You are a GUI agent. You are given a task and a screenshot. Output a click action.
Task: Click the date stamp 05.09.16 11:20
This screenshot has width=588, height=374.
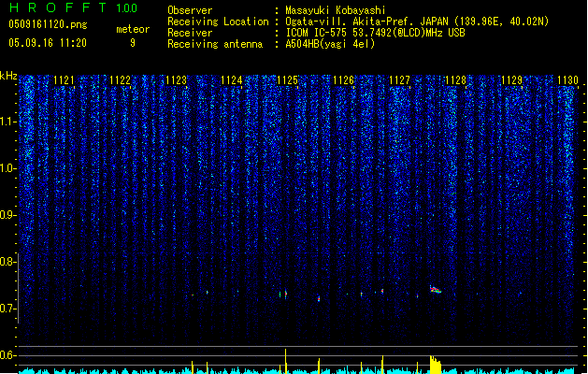(48, 43)
